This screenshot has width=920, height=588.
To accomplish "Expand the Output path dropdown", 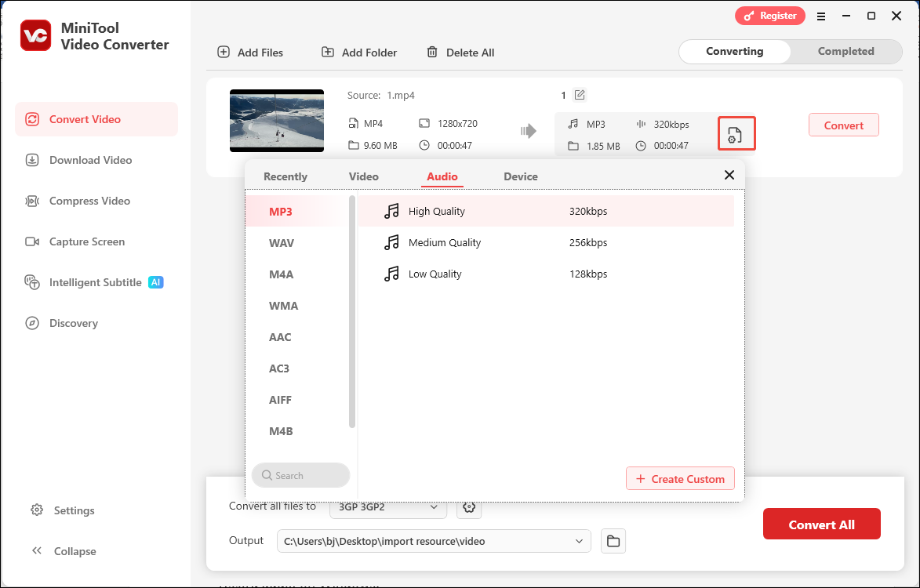I will (x=578, y=541).
